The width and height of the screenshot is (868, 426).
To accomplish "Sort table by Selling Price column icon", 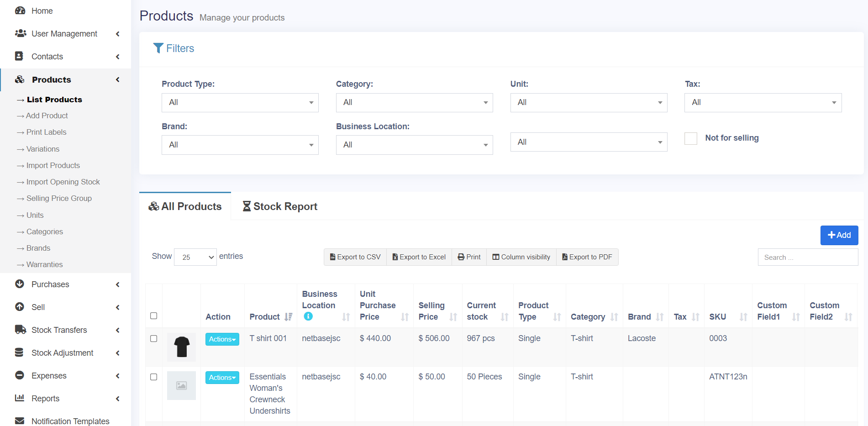I will click(453, 317).
